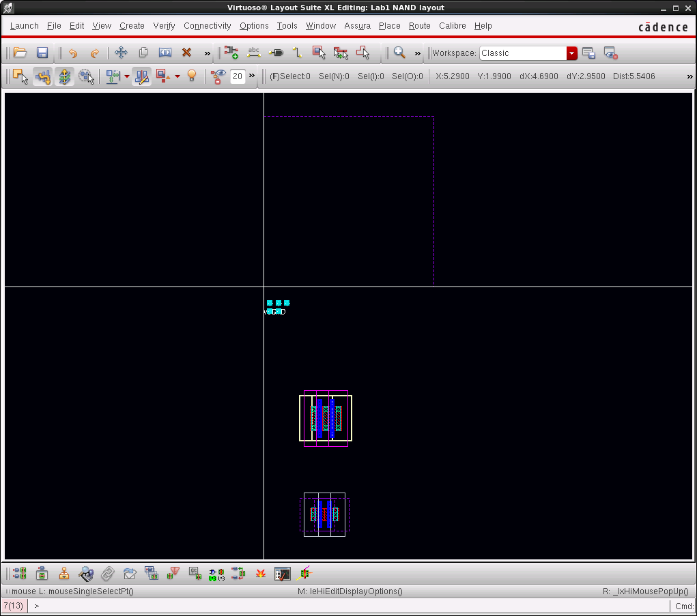Click the selection mode icon with the cursor
Viewport: 697px width, 616px height.
click(x=20, y=76)
